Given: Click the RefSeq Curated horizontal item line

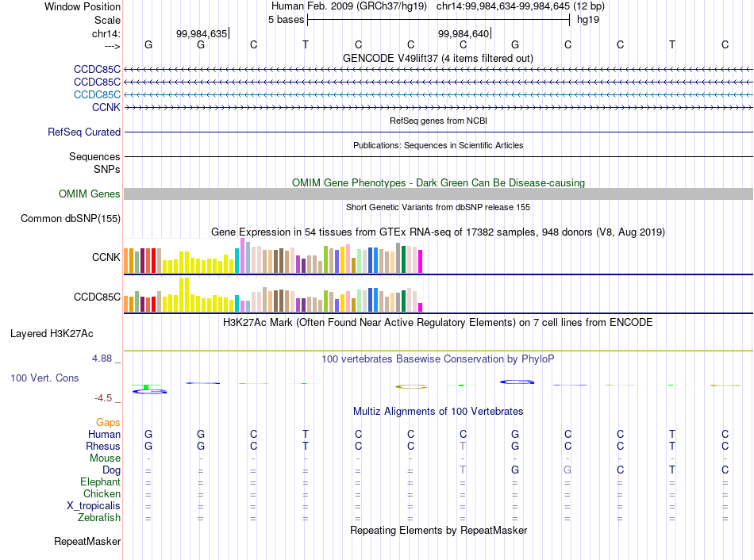Looking at the screenshot, I should (439, 132).
